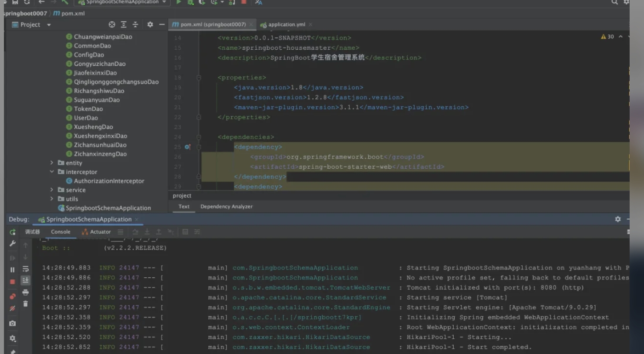Stop the debug session red square
This screenshot has width=644, height=354.
coord(13,282)
